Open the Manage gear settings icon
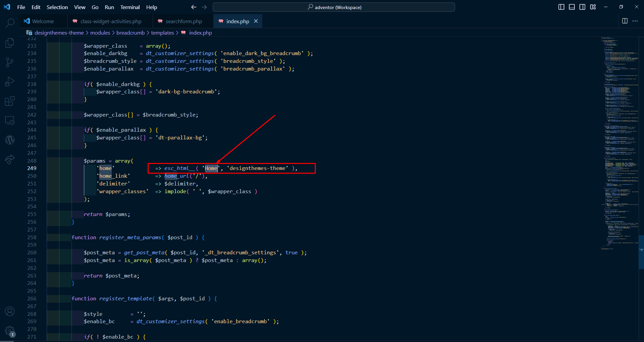Screen dimensions: 644x342 10,331
